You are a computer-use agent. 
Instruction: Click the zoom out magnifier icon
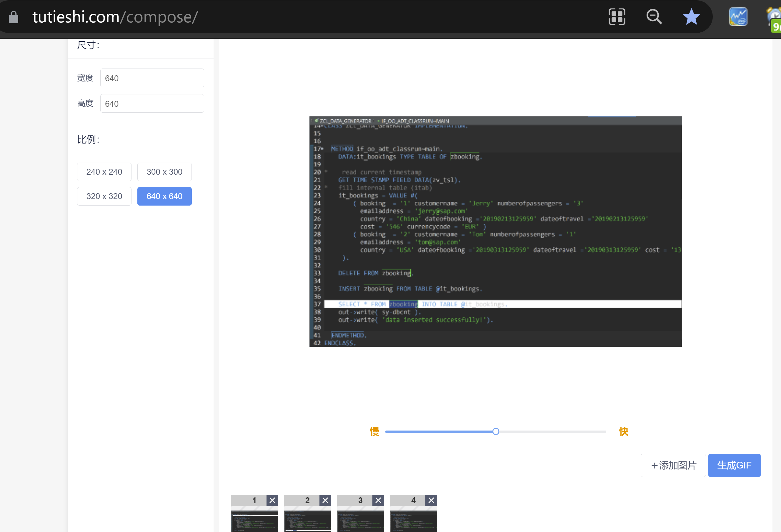click(x=654, y=17)
